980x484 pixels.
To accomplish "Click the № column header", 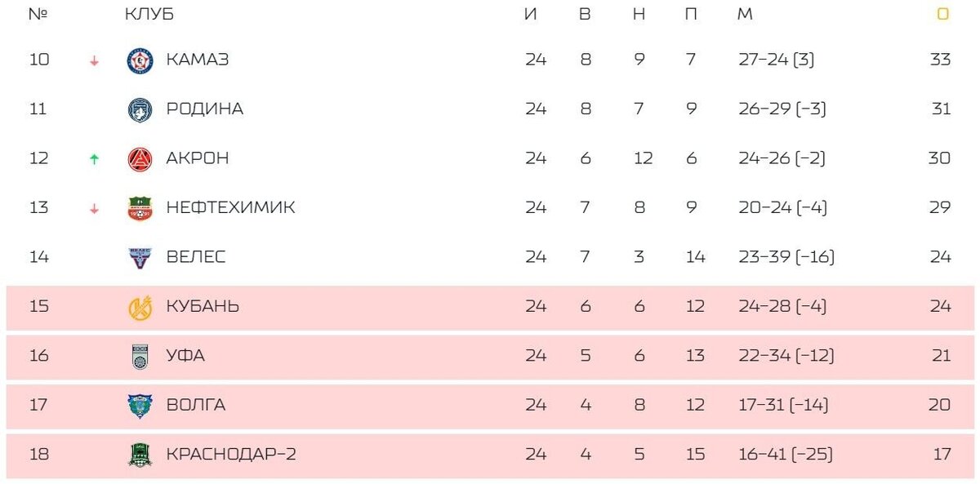I will click(x=38, y=14).
